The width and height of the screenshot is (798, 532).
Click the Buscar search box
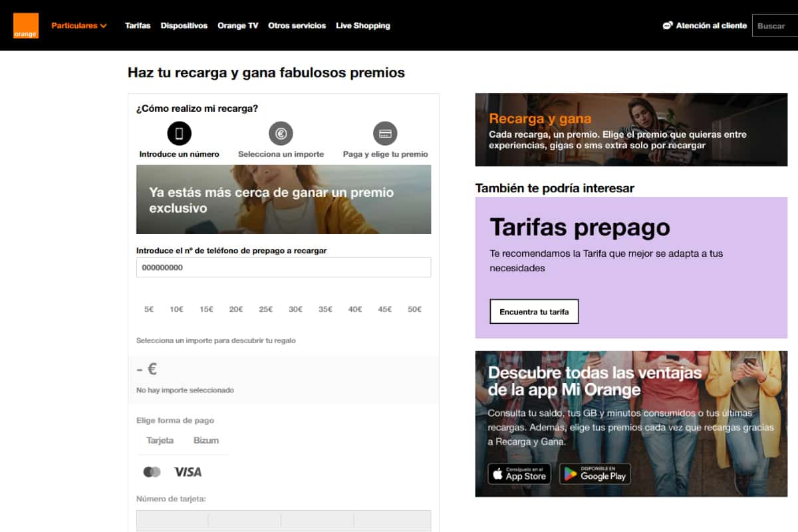tap(775, 26)
